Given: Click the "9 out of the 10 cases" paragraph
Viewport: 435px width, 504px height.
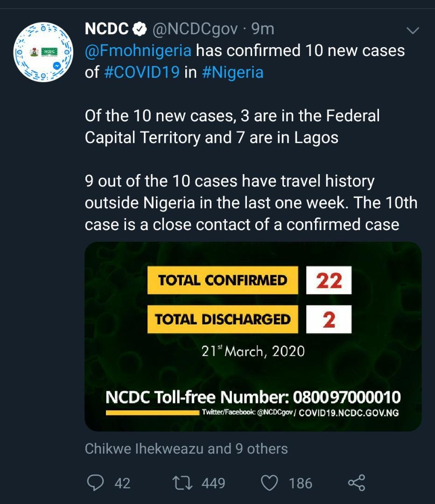Looking at the screenshot, I should (x=251, y=203).
